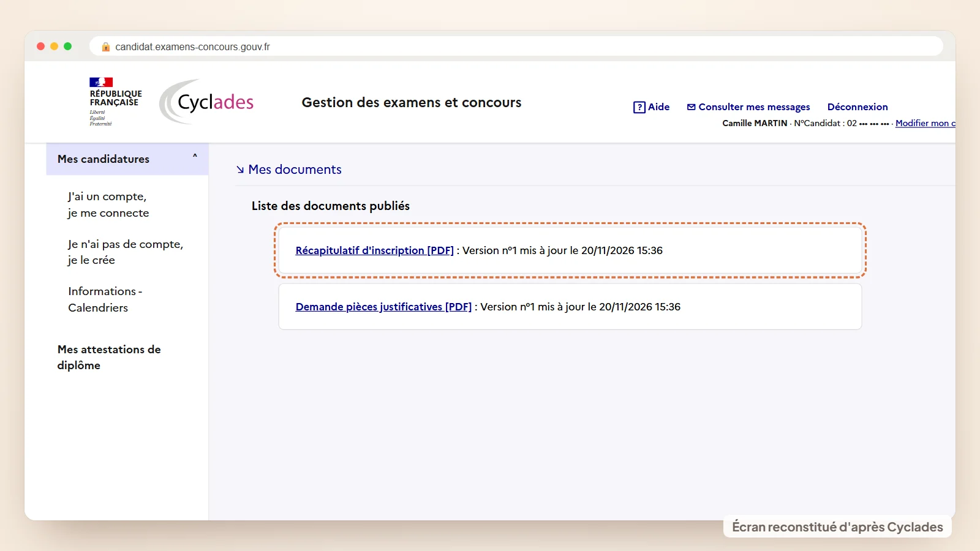Select "Je n'ai pas de compte, je le crée"
Screen dimensions: 980x551
coord(126,252)
